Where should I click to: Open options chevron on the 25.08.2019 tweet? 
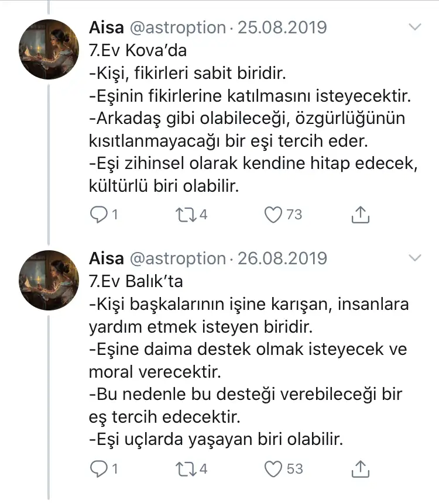pos(414,27)
